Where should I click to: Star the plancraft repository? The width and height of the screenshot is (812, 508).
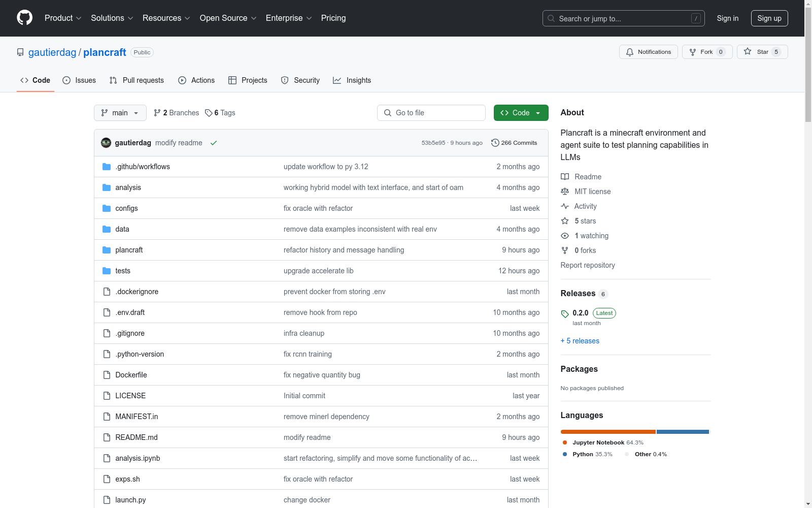tap(762, 52)
